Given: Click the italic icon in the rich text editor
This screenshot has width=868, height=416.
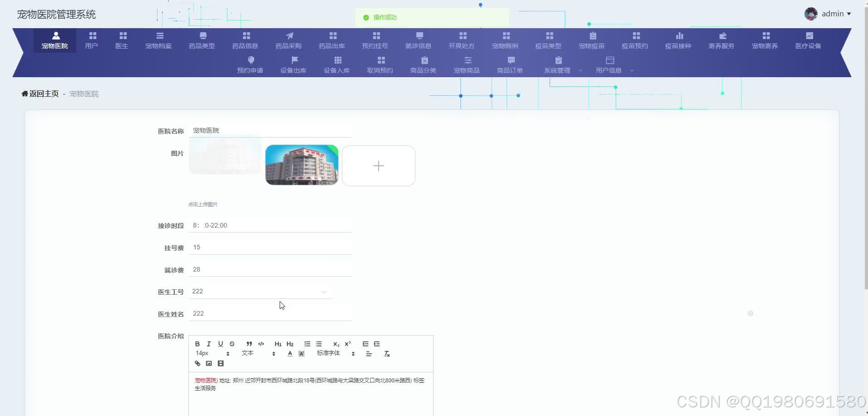Looking at the screenshot, I should pyautogui.click(x=209, y=344).
